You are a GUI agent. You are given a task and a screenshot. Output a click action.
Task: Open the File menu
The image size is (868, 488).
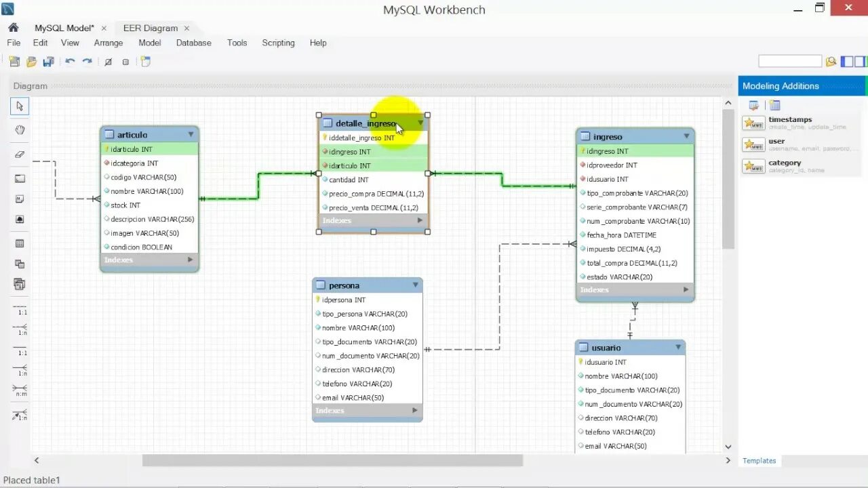pyautogui.click(x=14, y=43)
